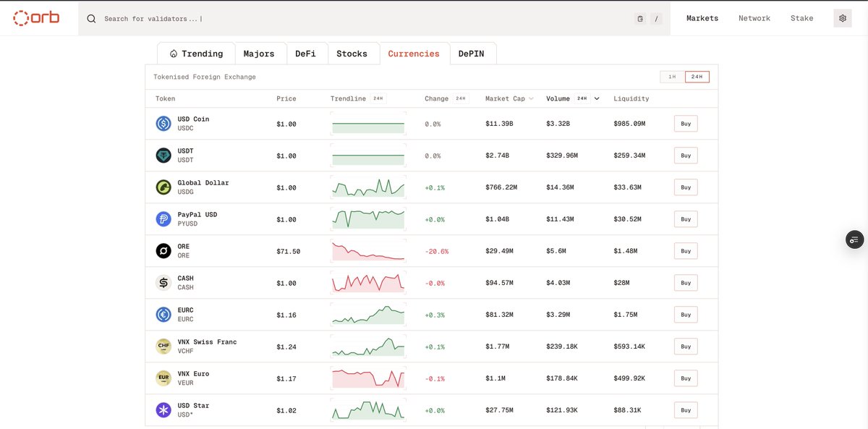This screenshot has height=429, width=868.
Task: Click the Orb logo in the top-left
Action: [35, 17]
